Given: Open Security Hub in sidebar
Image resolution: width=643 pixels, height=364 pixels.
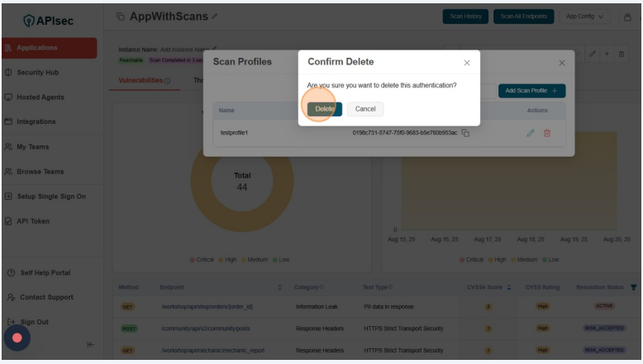Looking at the screenshot, I should tap(37, 73).
